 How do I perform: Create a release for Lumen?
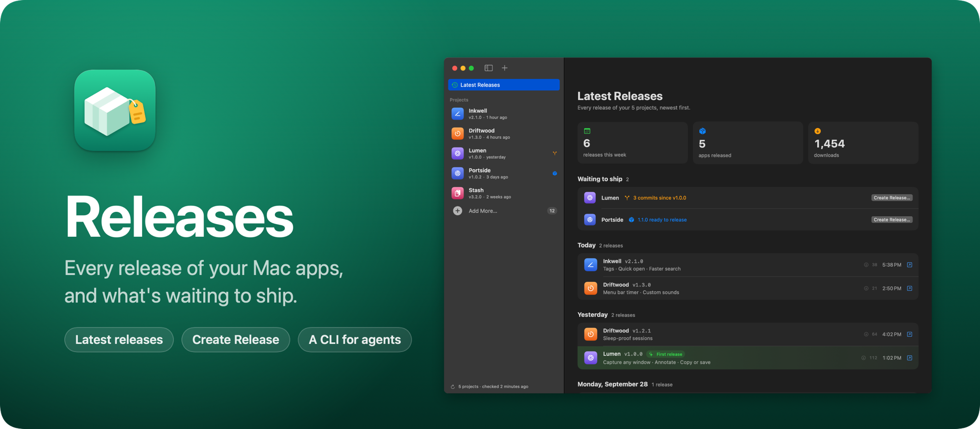(892, 198)
